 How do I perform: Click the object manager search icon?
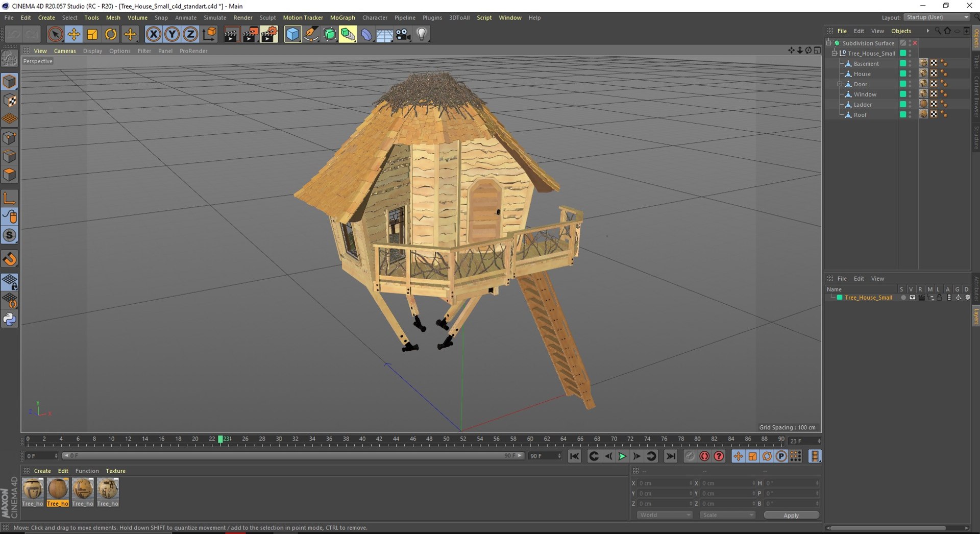click(938, 31)
